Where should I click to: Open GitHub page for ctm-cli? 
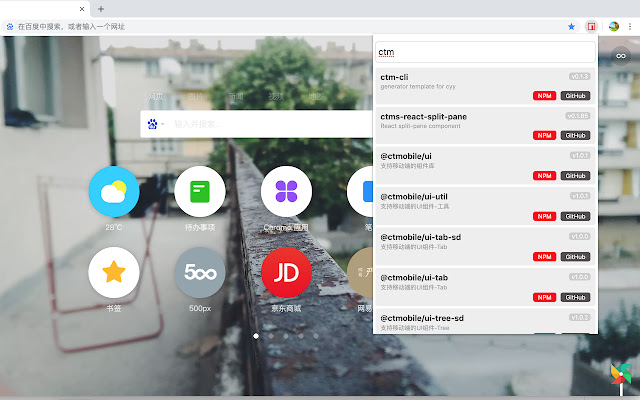(x=576, y=96)
